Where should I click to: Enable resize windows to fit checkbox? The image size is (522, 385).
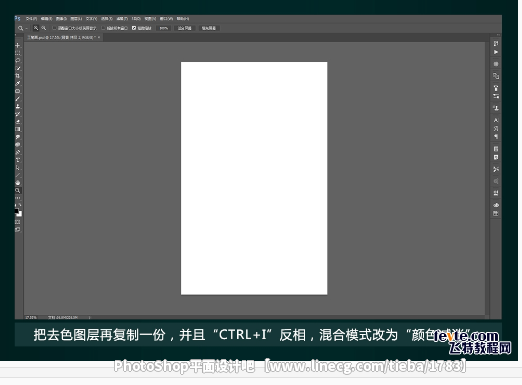pos(54,28)
